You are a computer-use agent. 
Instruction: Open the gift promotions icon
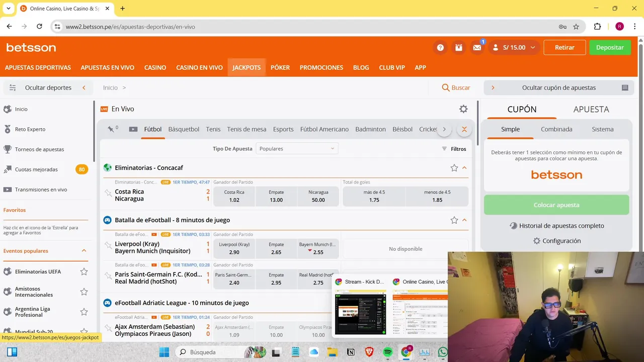(x=458, y=47)
